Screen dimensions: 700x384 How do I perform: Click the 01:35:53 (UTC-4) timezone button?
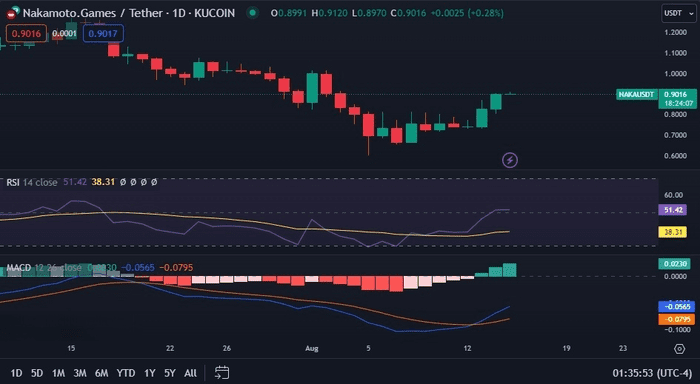(652, 373)
